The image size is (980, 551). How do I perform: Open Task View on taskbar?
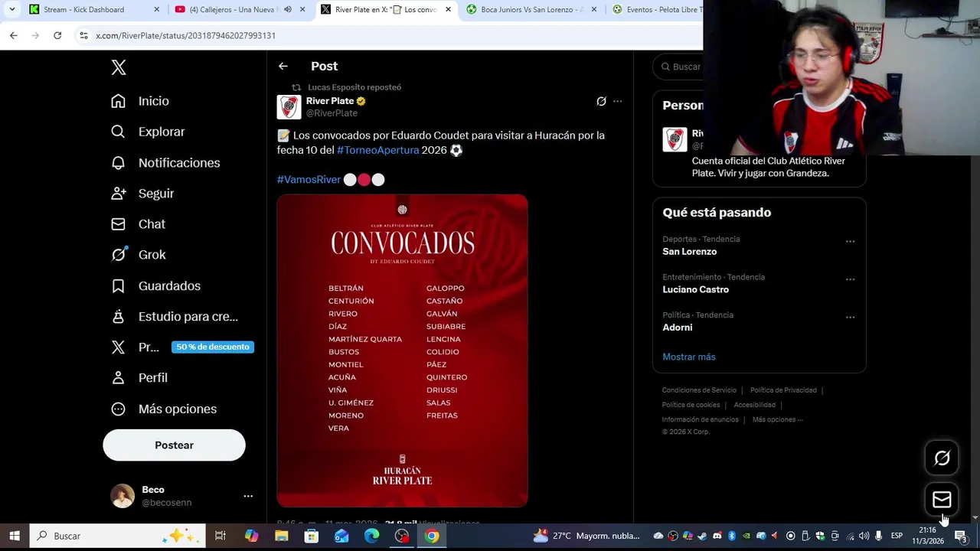[220, 536]
